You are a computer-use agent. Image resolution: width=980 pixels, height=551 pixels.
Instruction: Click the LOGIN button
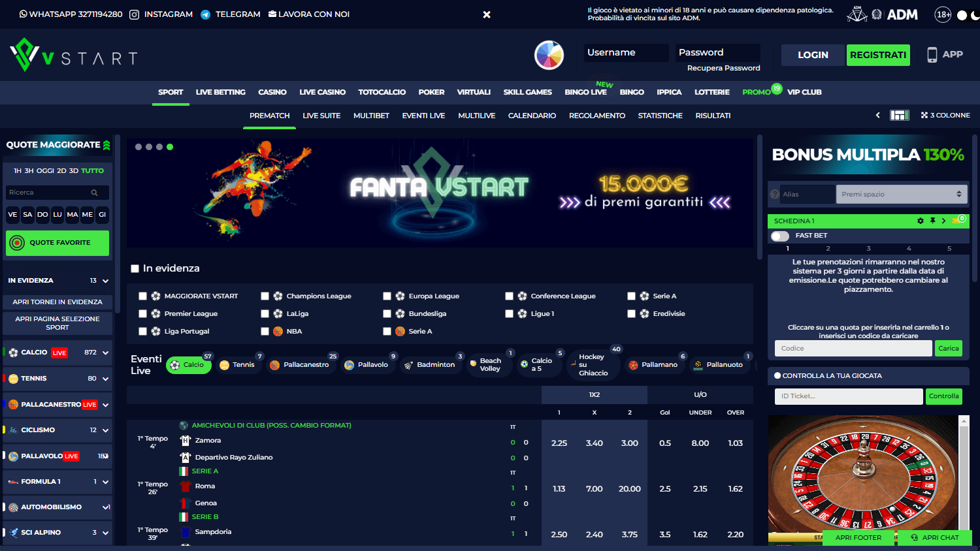pyautogui.click(x=813, y=55)
